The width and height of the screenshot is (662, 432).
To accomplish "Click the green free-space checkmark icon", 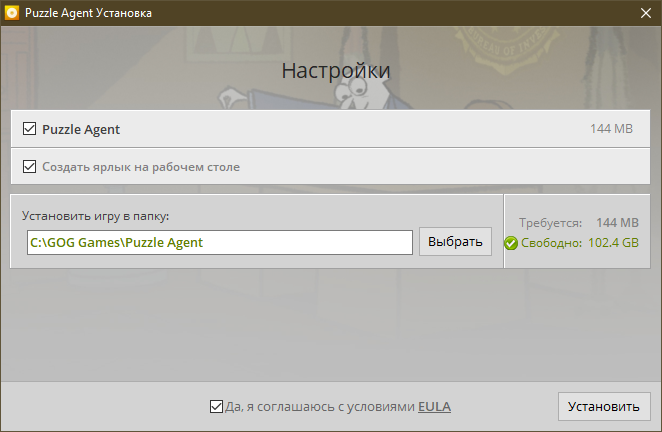I will [x=511, y=243].
